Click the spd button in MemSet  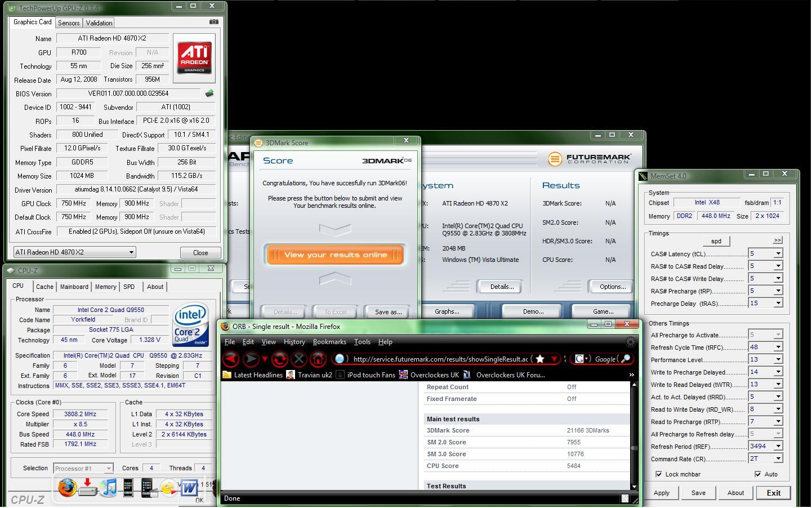(x=716, y=241)
